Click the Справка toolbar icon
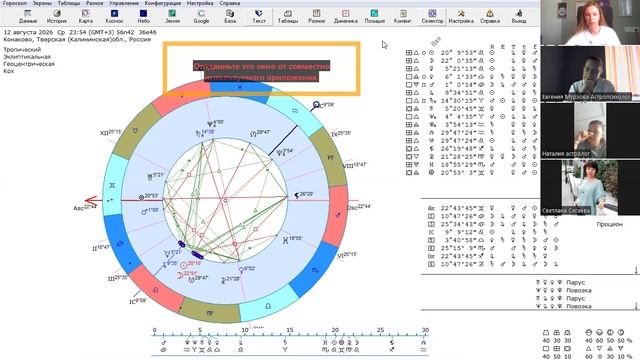The width and height of the screenshot is (640, 360). tap(490, 17)
